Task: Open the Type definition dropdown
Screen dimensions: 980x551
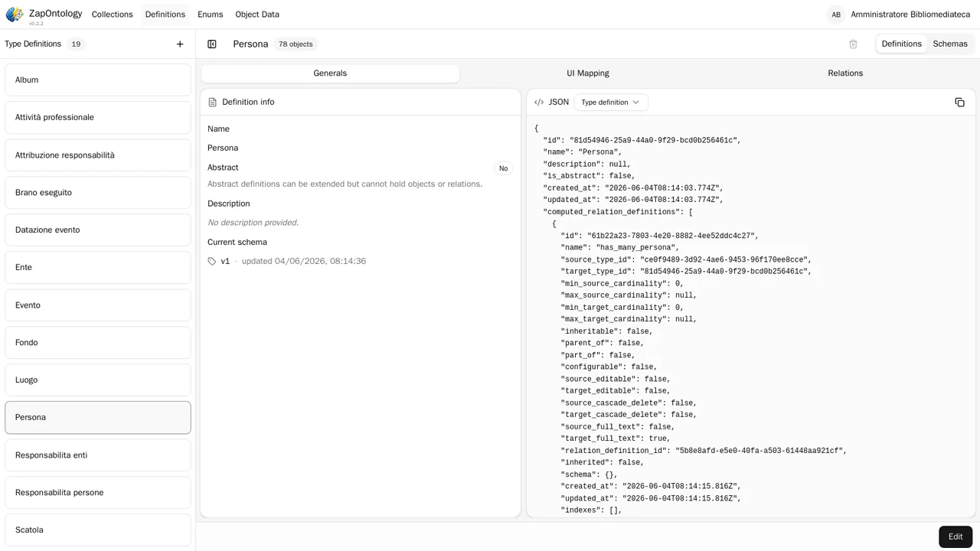Action: 611,103
